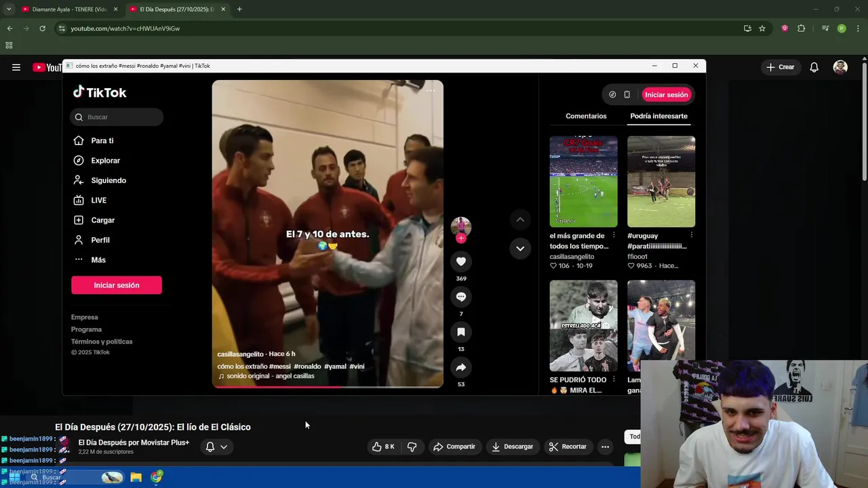The width and height of the screenshot is (868, 488).
Task: Click Iniciar sesión button at top right
Action: [666, 95]
